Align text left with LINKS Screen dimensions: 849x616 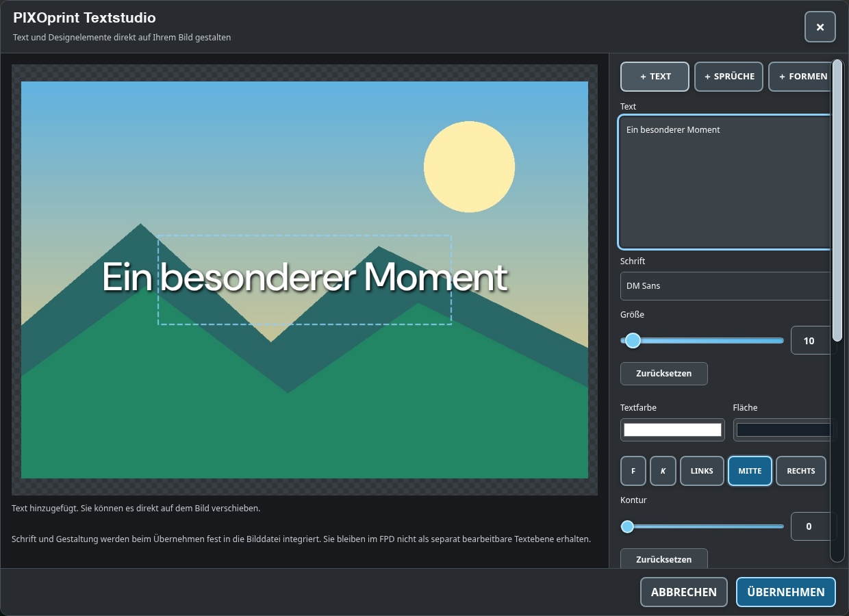(702, 471)
